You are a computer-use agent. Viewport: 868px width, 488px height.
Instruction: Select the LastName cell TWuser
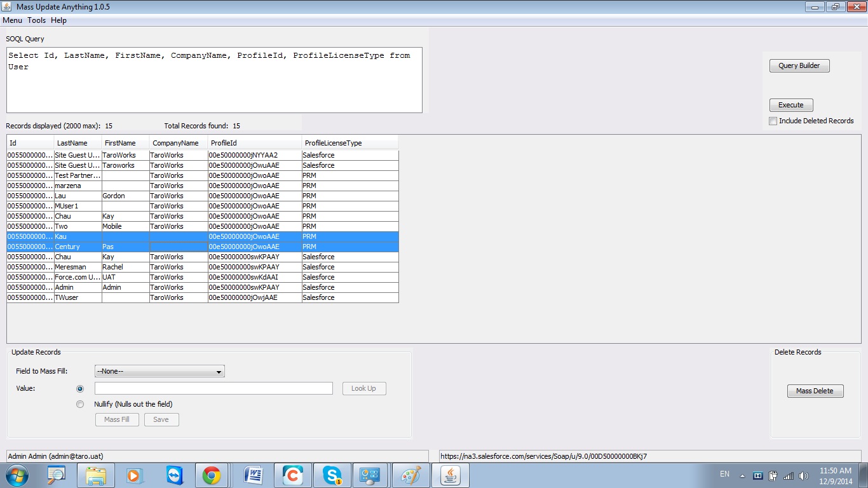pyautogui.click(x=78, y=297)
